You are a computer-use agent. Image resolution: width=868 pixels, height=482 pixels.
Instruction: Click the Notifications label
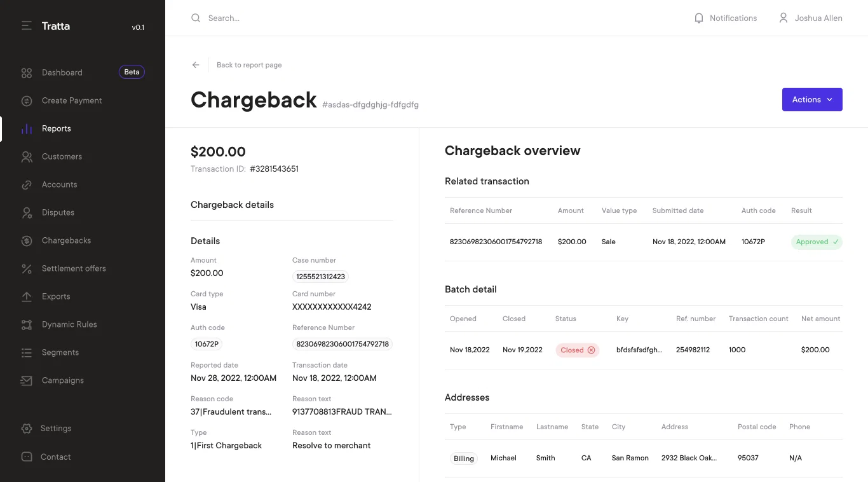pyautogui.click(x=733, y=18)
